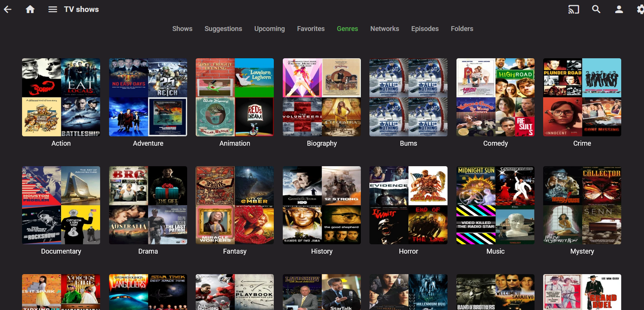Open the Animation genre poster collage
This screenshot has height=310, width=644.
pyautogui.click(x=235, y=97)
